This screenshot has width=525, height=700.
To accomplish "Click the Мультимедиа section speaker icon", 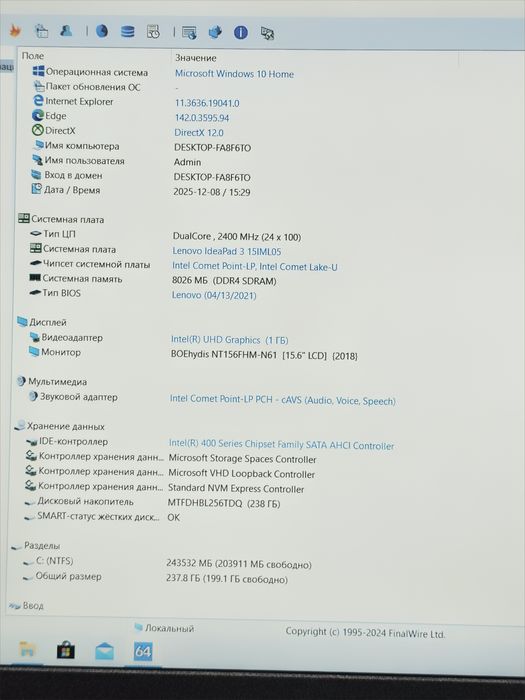I will tap(21, 381).
